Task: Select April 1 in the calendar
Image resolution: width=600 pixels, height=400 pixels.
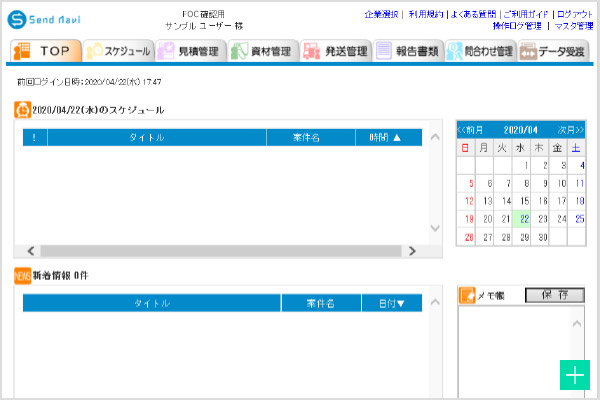Action: pyautogui.click(x=521, y=165)
